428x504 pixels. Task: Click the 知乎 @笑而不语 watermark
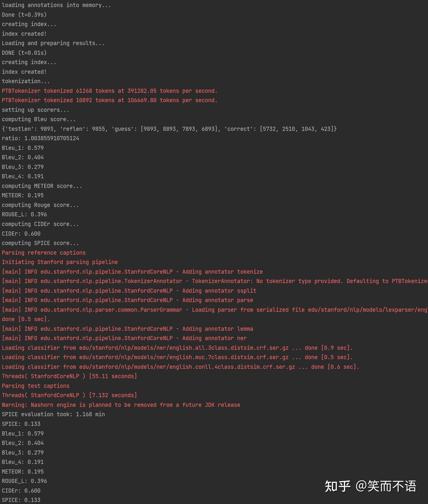370,486
